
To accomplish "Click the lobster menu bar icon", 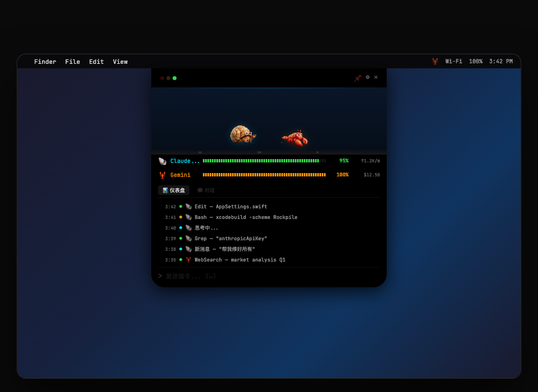I will click(435, 62).
